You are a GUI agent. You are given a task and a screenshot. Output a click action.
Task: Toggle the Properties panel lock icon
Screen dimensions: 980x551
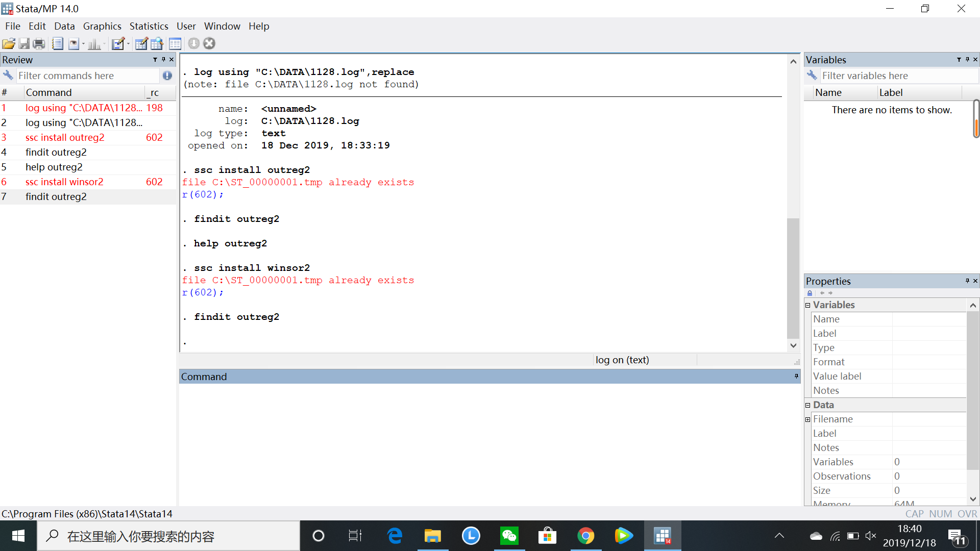point(810,293)
